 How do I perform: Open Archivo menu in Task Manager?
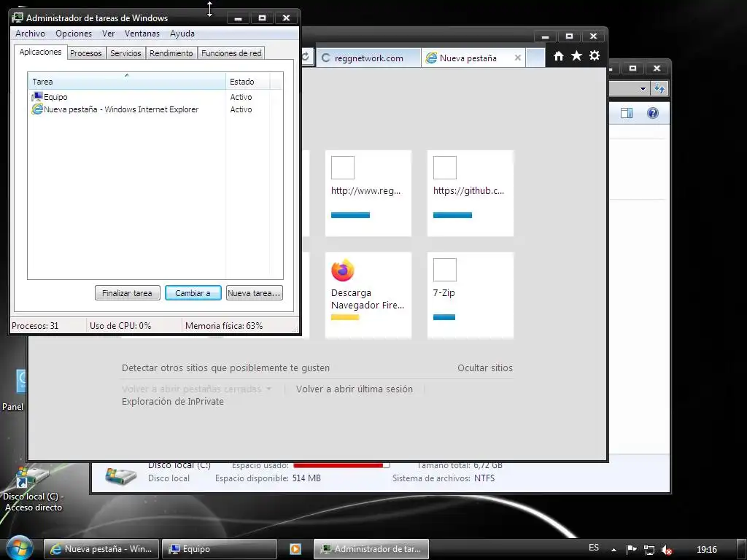tap(30, 34)
